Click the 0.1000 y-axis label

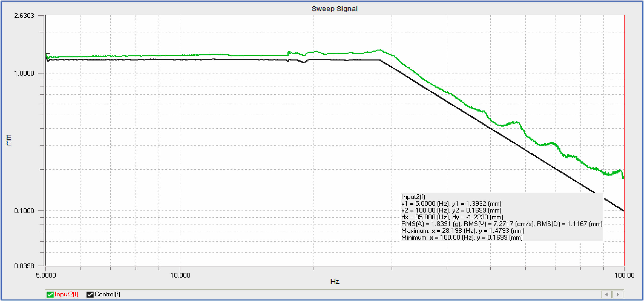(x=24, y=211)
